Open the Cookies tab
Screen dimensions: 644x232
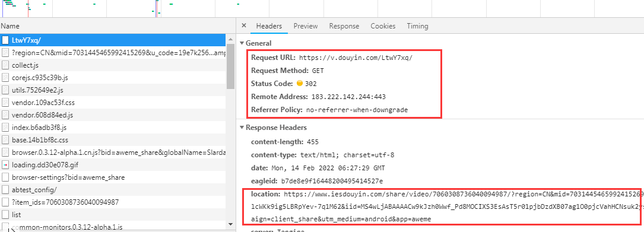(383, 26)
